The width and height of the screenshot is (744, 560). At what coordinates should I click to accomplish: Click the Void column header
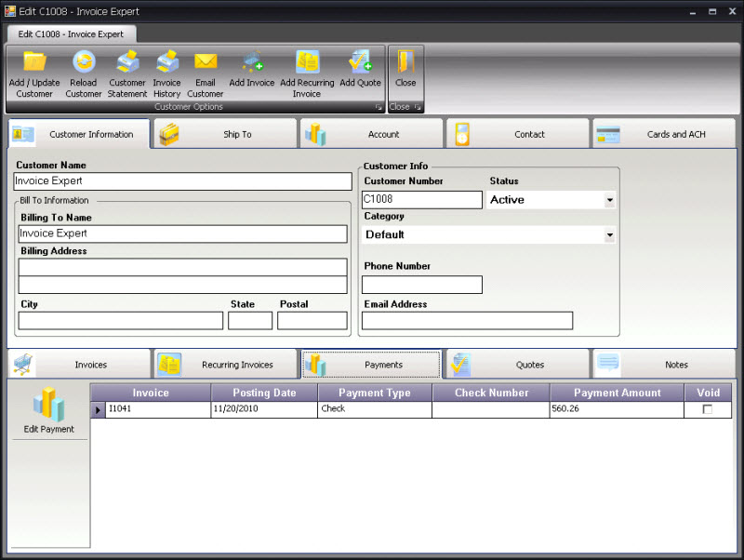tap(708, 393)
